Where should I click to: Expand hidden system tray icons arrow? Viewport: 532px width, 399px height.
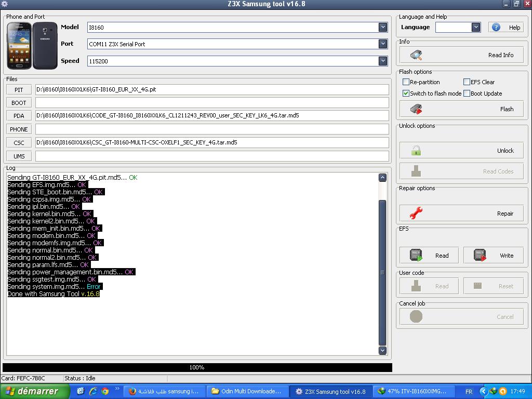484,391
